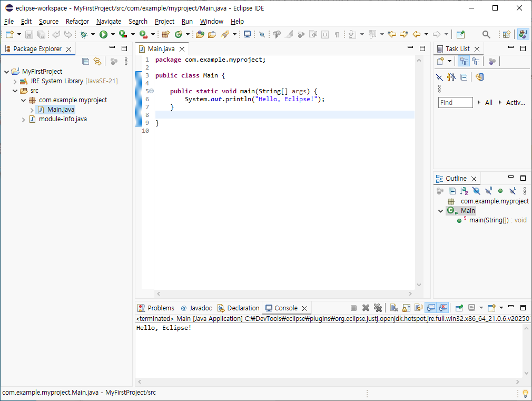Click the Back navigation arrow
The image size is (532, 401).
[416, 34]
